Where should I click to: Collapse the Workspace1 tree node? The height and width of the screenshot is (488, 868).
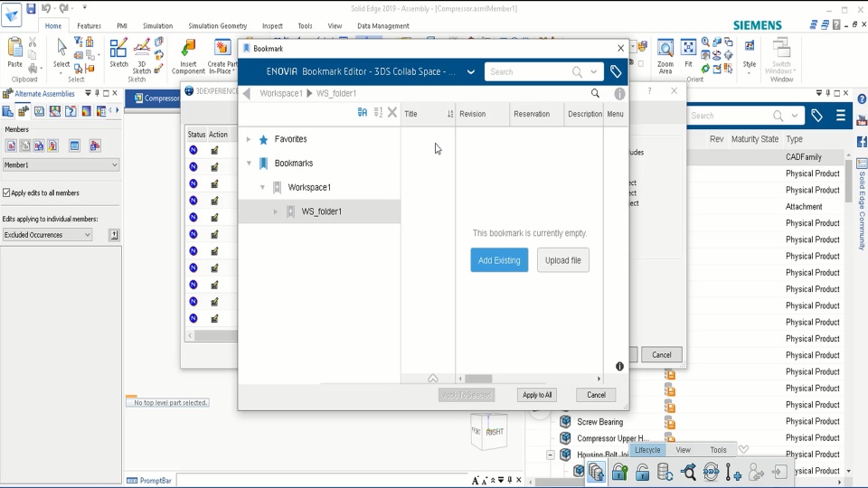(x=262, y=188)
